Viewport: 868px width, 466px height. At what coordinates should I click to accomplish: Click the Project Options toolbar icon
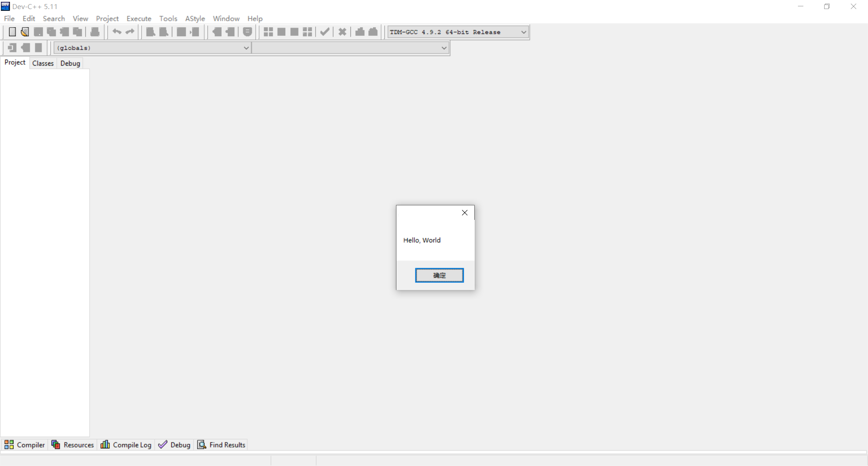point(247,32)
